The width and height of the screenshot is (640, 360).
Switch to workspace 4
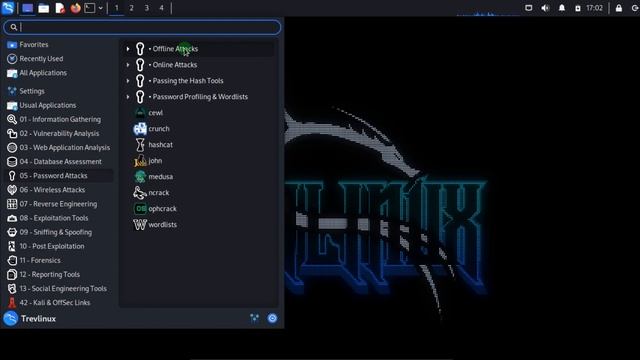point(161,8)
